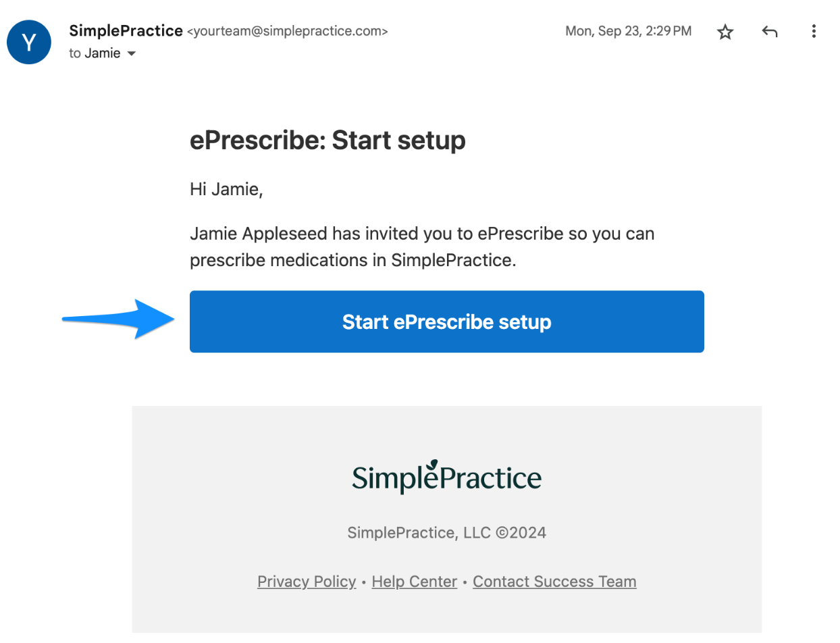Click the Start ePrescribe setup button
Screen dimensions: 840x643
click(x=446, y=321)
